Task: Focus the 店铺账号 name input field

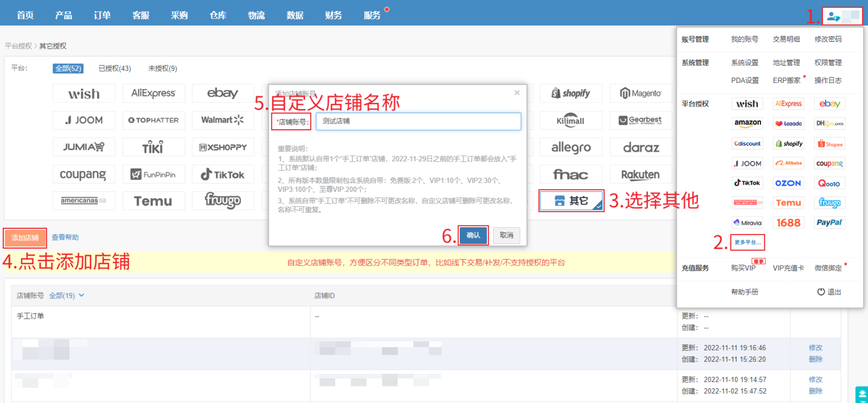Action: (x=419, y=121)
